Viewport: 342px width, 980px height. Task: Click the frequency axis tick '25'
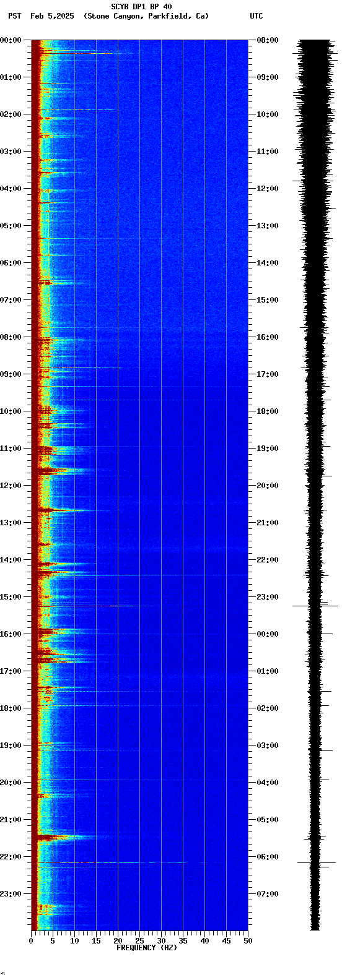point(139,941)
